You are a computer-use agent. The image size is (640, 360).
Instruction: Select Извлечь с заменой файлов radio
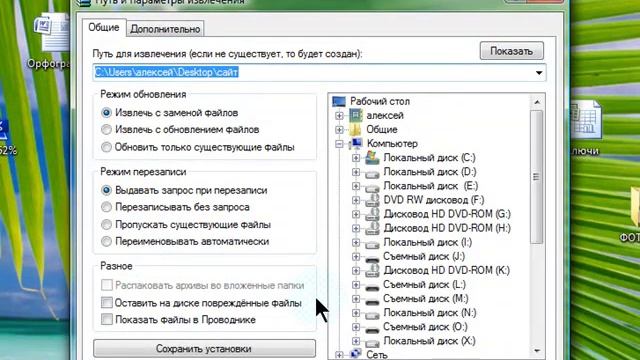106,113
